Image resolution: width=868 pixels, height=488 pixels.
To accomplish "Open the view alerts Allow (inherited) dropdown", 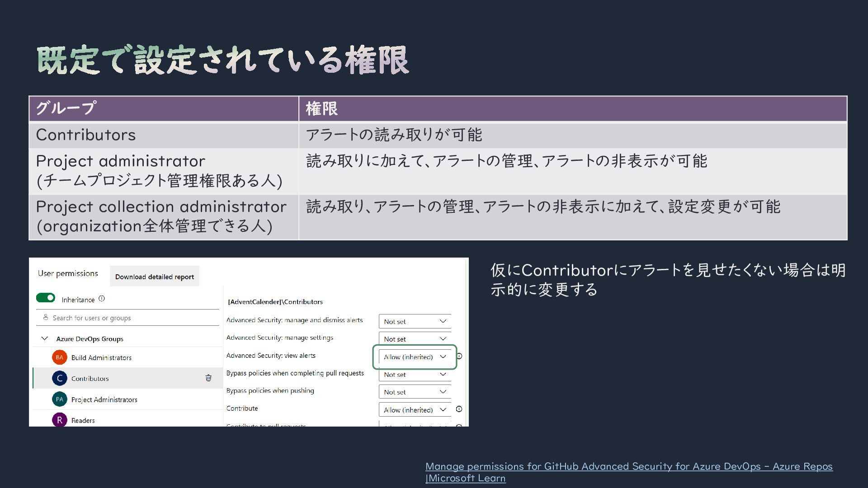I will tap(415, 357).
